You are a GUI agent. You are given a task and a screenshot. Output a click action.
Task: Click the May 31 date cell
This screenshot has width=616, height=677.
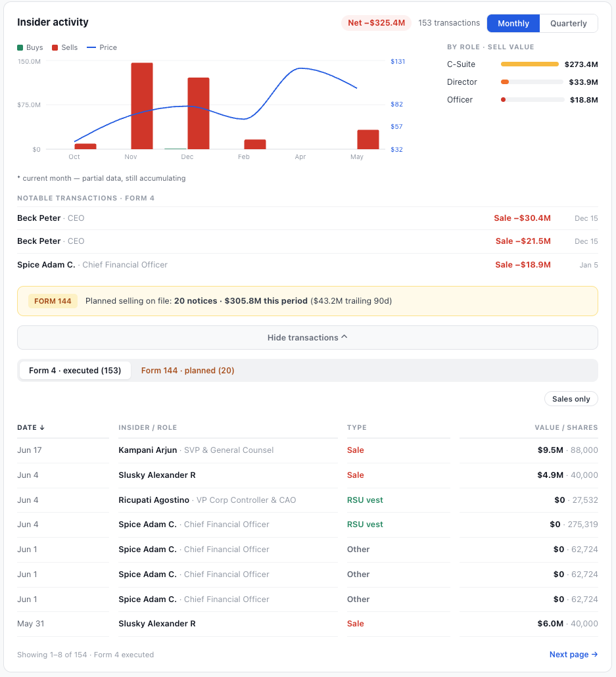point(31,624)
